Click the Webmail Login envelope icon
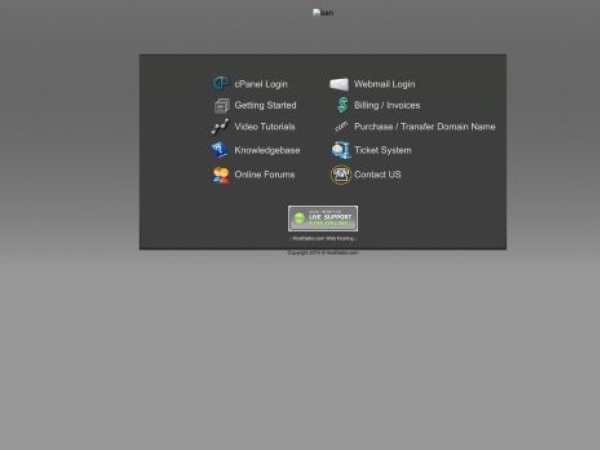The image size is (600, 450). 340,84
